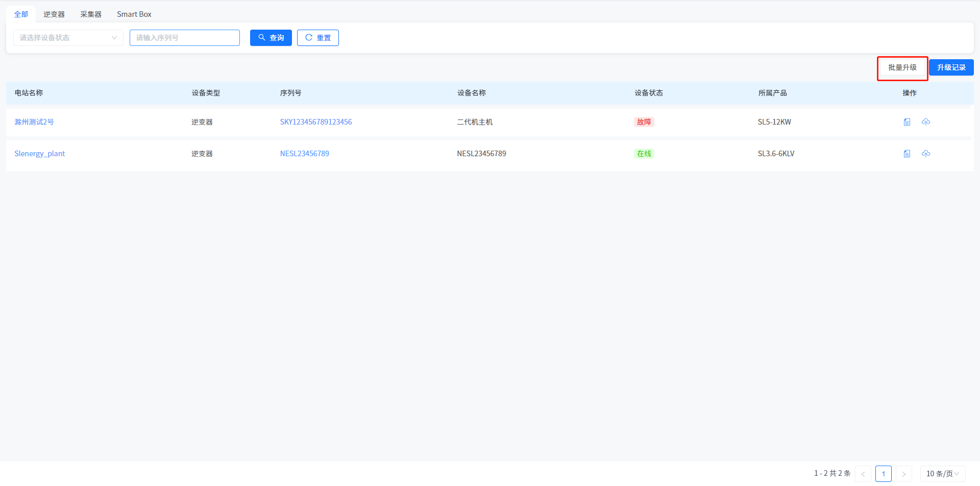Select page 1 in pagination
The width and height of the screenshot is (980, 486).
[x=884, y=474]
